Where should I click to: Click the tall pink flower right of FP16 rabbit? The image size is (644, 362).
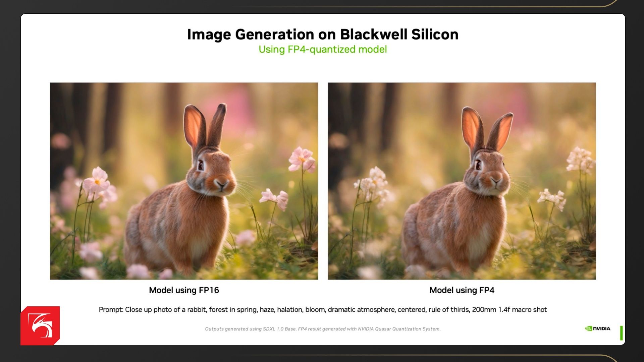pyautogui.click(x=302, y=159)
